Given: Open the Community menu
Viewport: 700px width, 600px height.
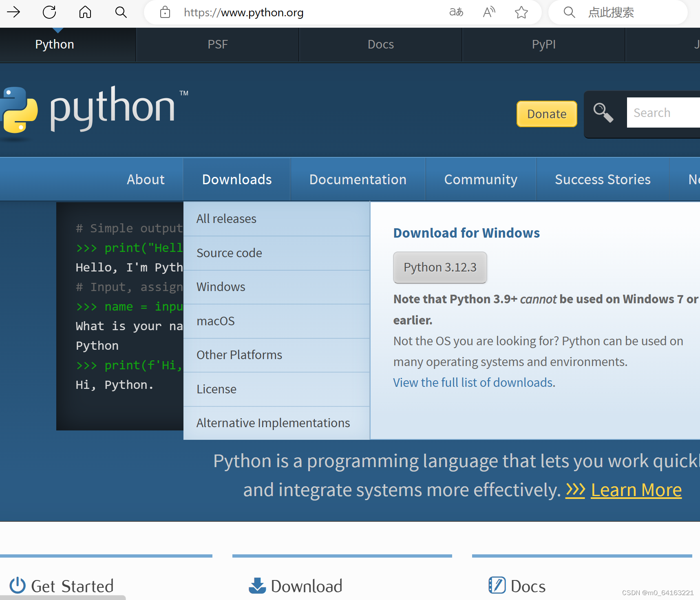Looking at the screenshot, I should 481,179.
